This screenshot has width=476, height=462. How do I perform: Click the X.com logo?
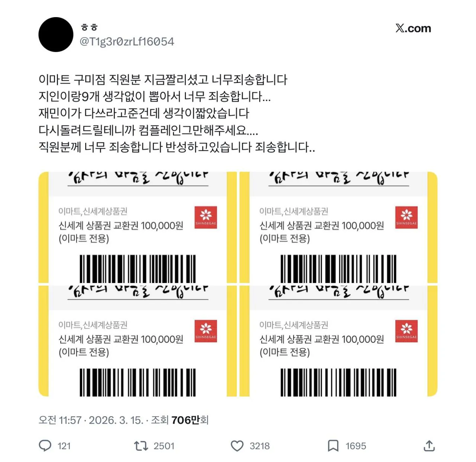point(413,28)
